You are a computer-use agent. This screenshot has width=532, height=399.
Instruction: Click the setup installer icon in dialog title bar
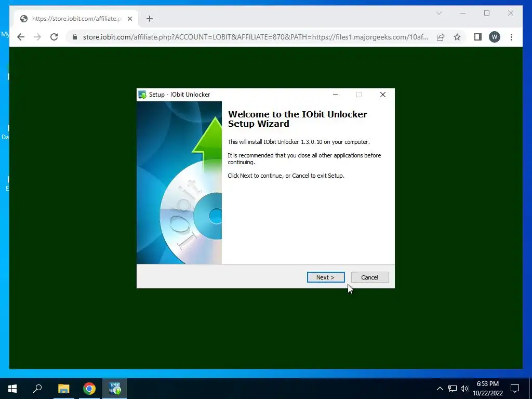[142, 95]
